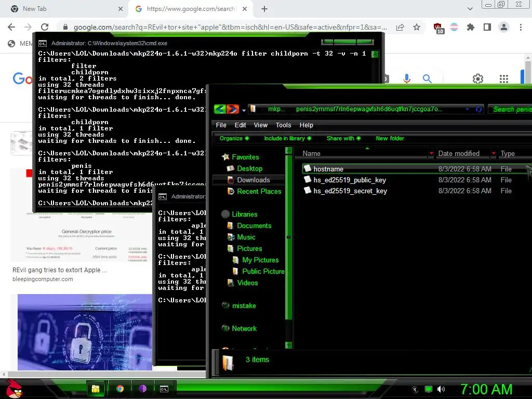Open the Explorer View menu
This screenshot has width=532, height=399.
(261, 125)
